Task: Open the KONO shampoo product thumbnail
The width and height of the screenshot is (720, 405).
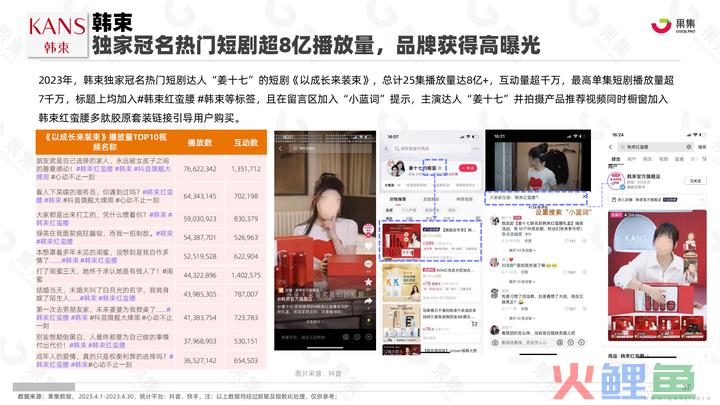Action: tap(401, 282)
